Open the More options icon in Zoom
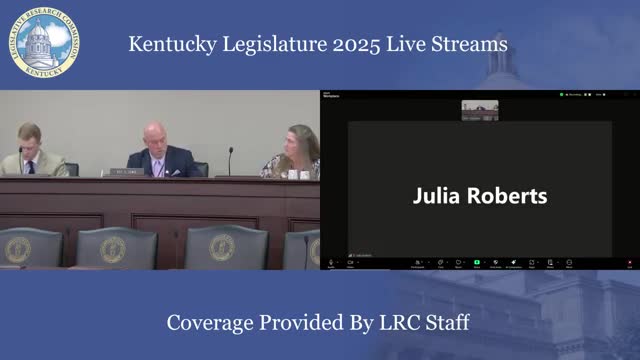This screenshot has width=640, height=360. 569,262
